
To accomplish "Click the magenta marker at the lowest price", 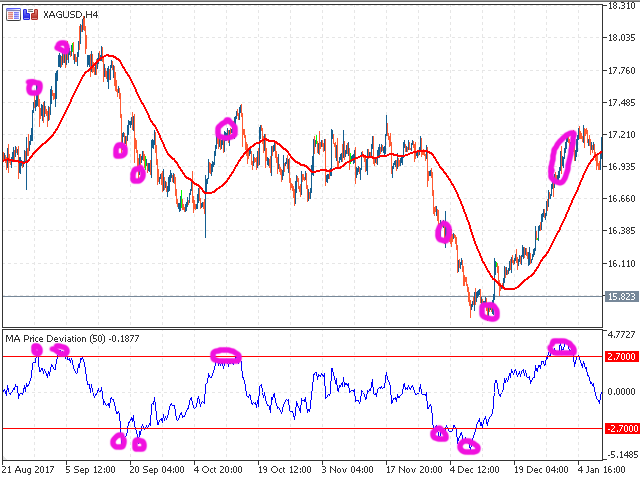I will [488, 312].
